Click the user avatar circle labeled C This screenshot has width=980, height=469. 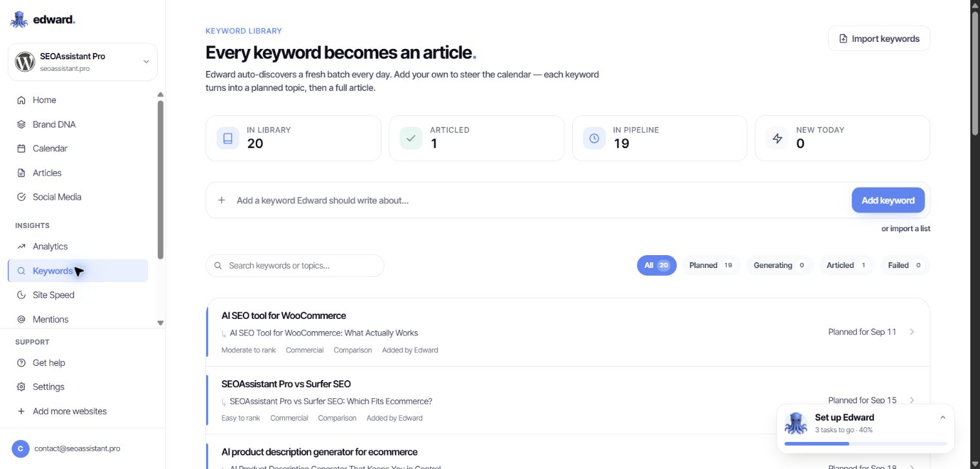[x=21, y=448]
